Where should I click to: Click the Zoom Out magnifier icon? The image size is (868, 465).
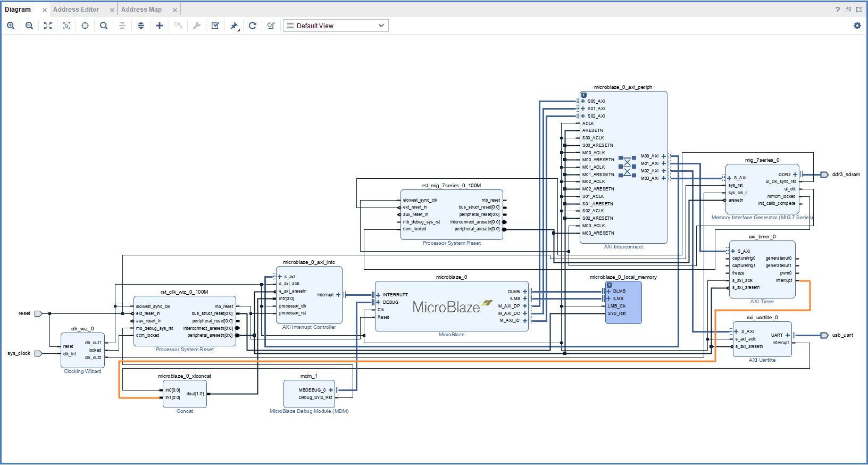pyautogui.click(x=29, y=26)
